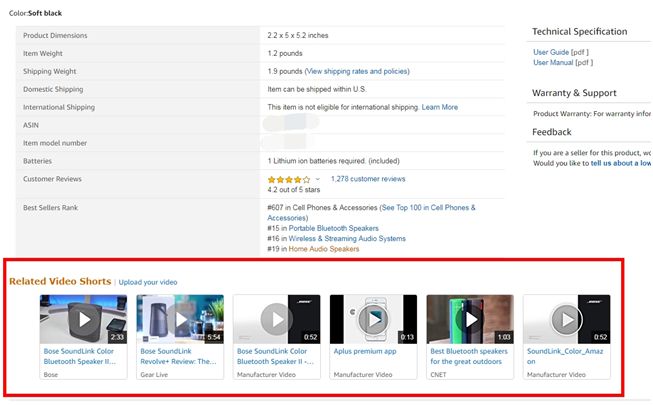Play the Gear Live Revolve+ review video
This screenshot has height=405, width=653.
180,320
